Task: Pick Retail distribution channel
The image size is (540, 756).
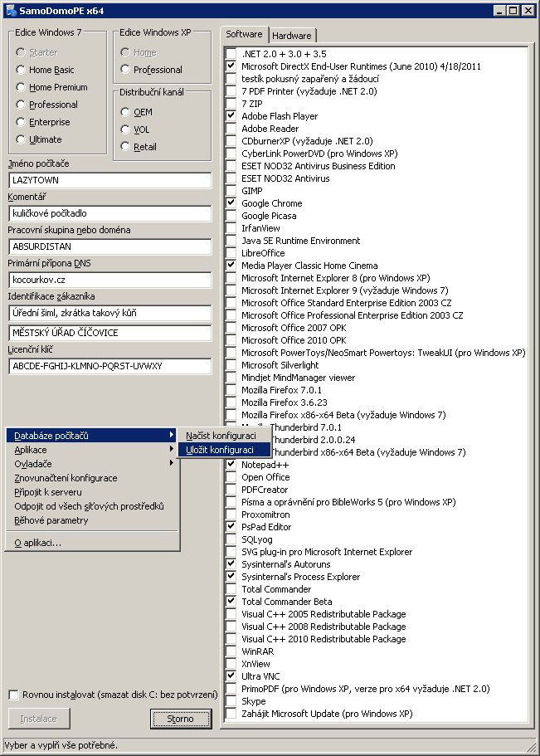Action: (125, 147)
